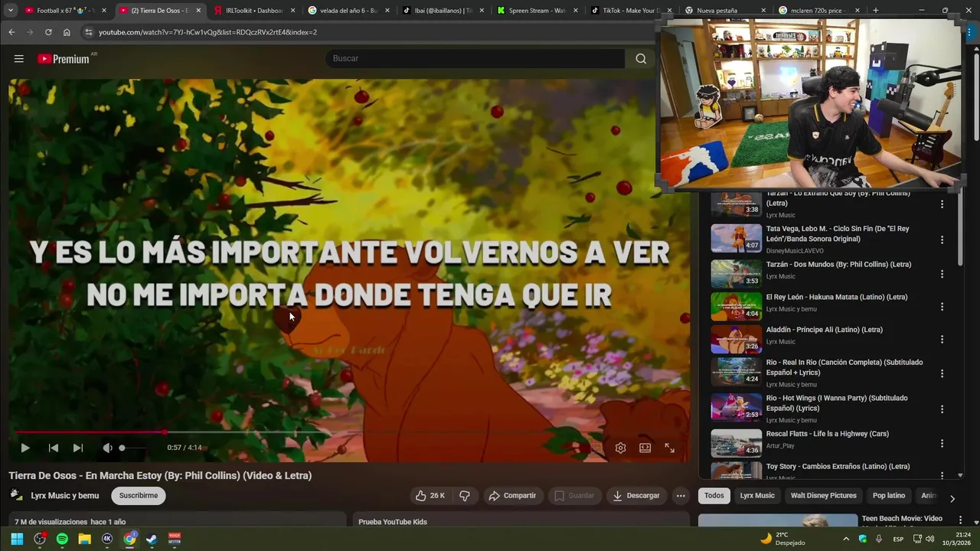Play the paused YouTube video
Viewport: 980px width, 551px height.
(x=24, y=448)
